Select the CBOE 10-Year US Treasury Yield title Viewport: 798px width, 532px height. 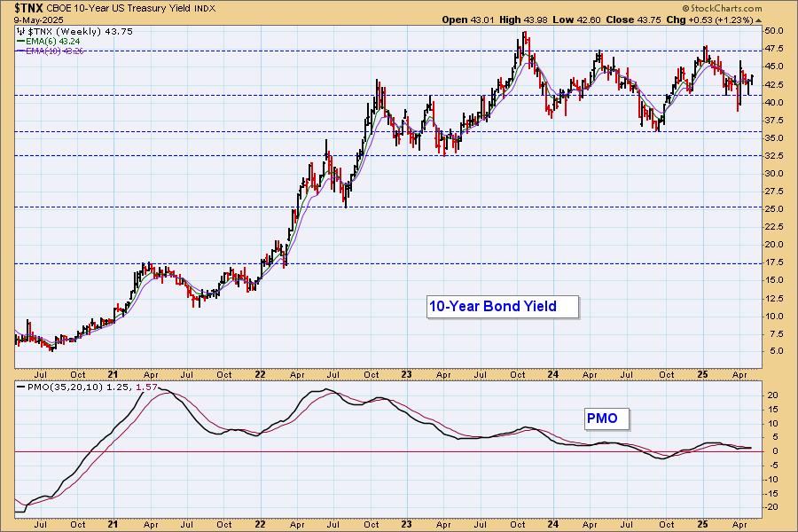click(x=119, y=8)
